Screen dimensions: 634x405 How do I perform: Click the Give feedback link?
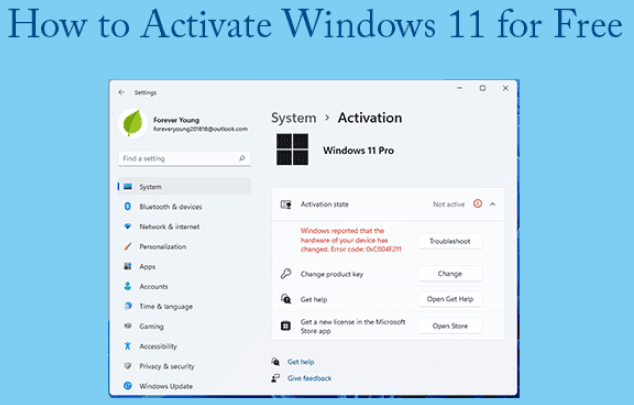tap(309, 379)
